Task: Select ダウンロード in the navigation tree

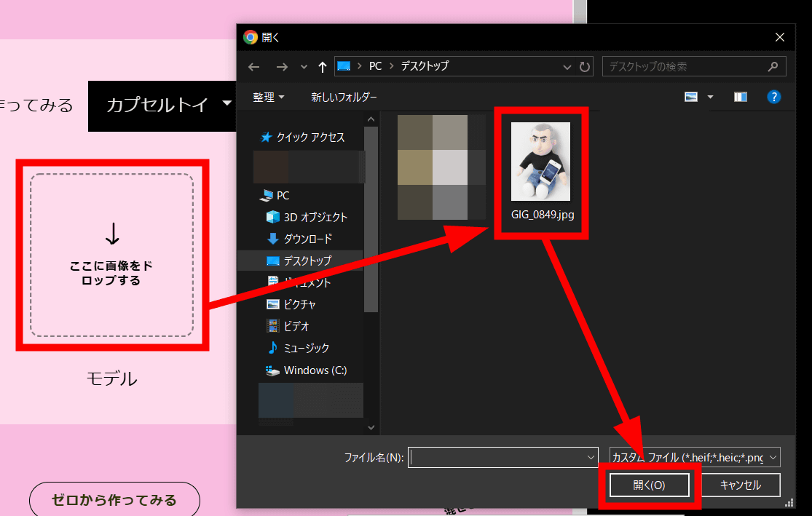Action: [x=307, y=239]
